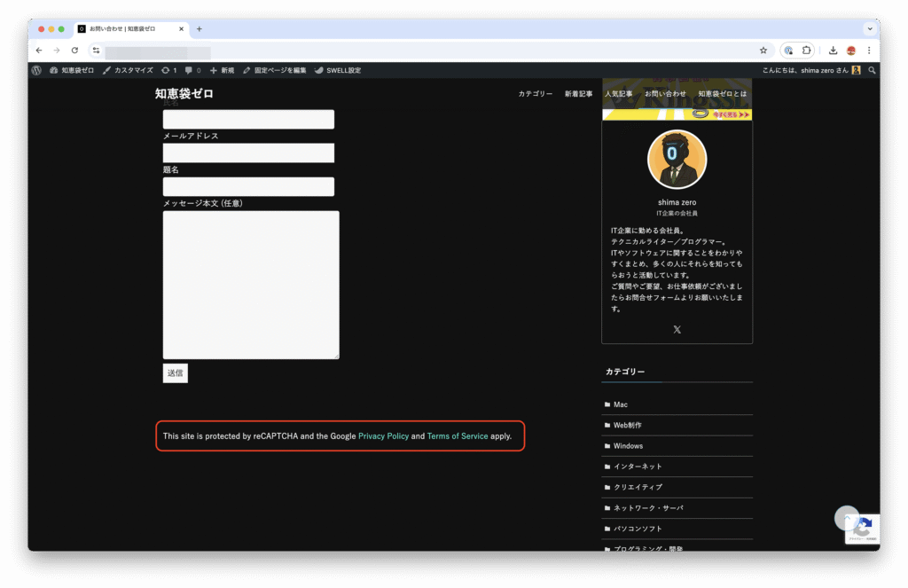This screenshot has width=908, height=588.
Task: Bookmark this page with the star icon
Action: (x=763, y=51)
